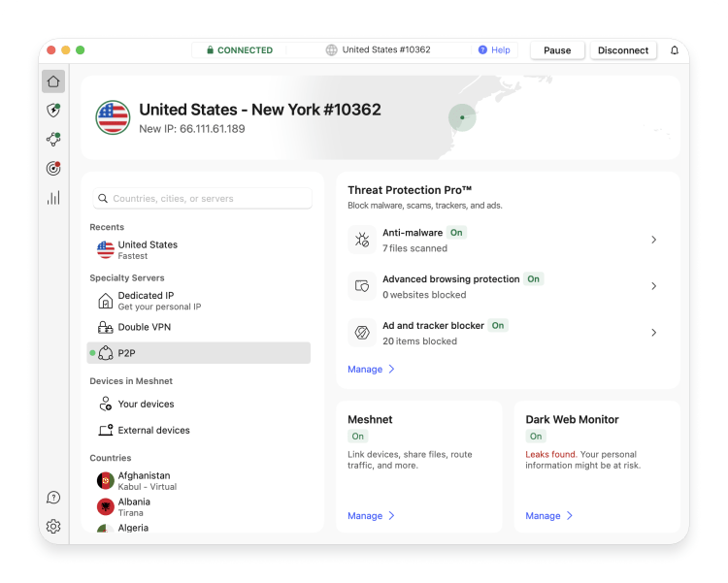Click the globe icon beside server name
728x583 pixels.
[x=331, y=49]
